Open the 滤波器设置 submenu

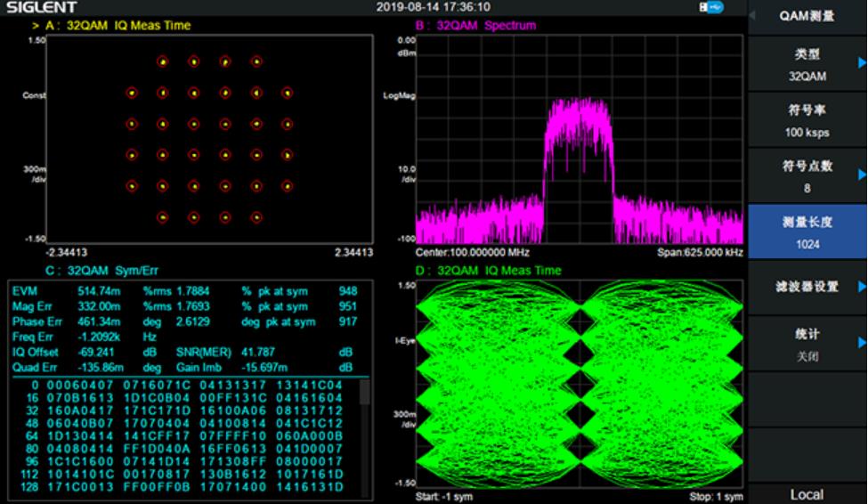(807, 287)
